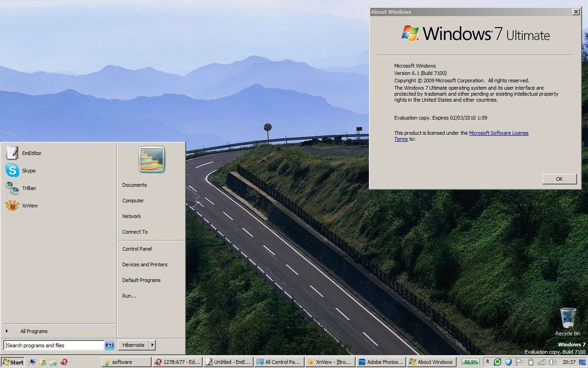Open the Recycle Bin desktop icon

(568, 322)
